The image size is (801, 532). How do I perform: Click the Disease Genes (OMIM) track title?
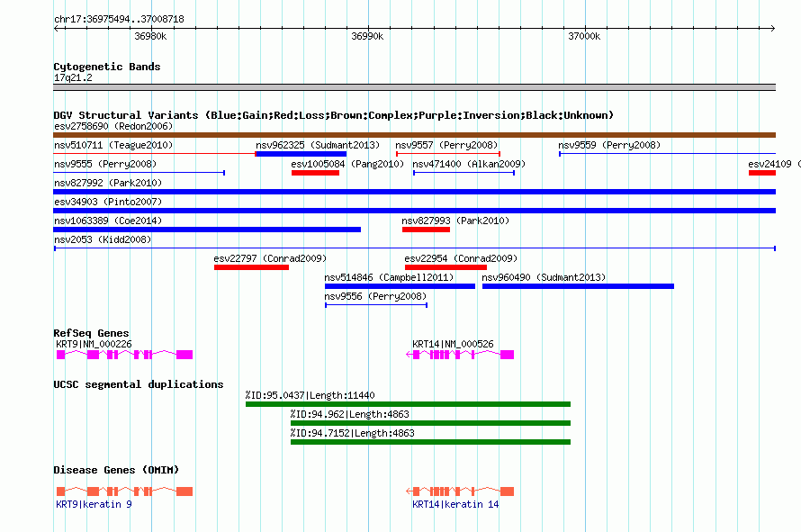point(116,470)
